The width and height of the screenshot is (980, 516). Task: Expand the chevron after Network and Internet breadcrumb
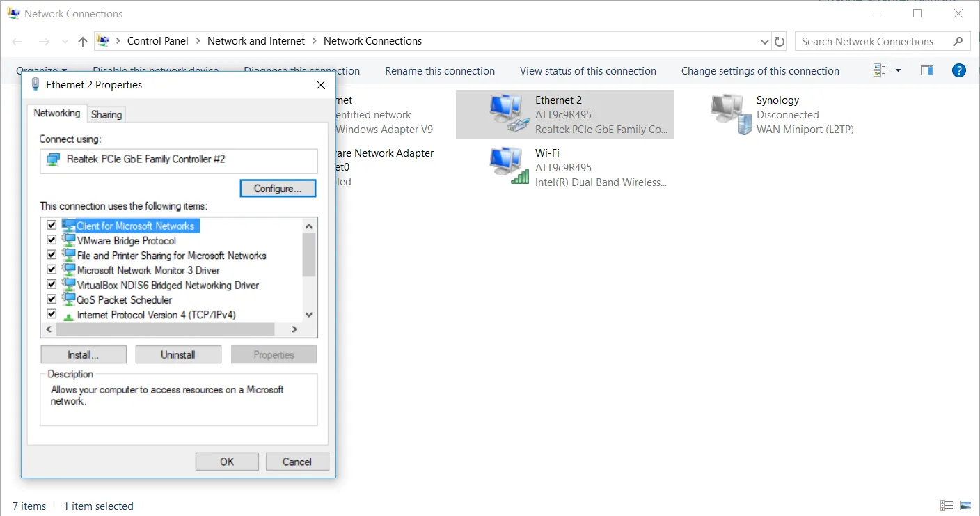[315, 41]
